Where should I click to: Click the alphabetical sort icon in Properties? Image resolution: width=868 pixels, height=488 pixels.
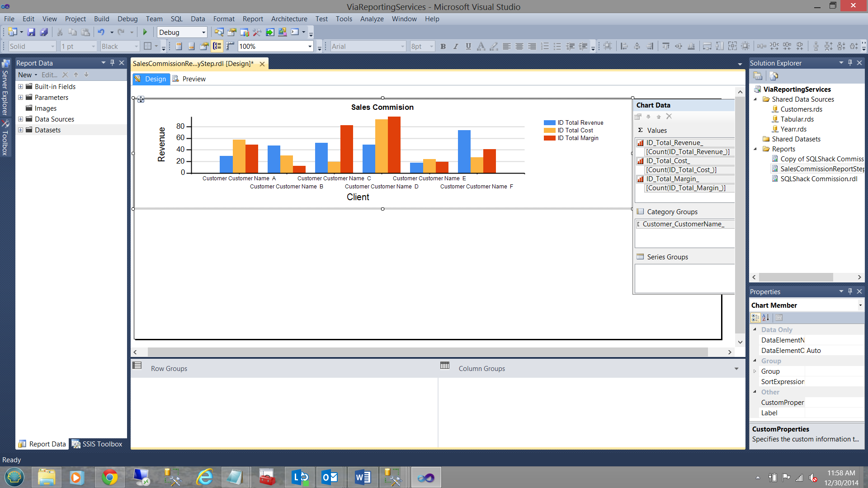766,318
